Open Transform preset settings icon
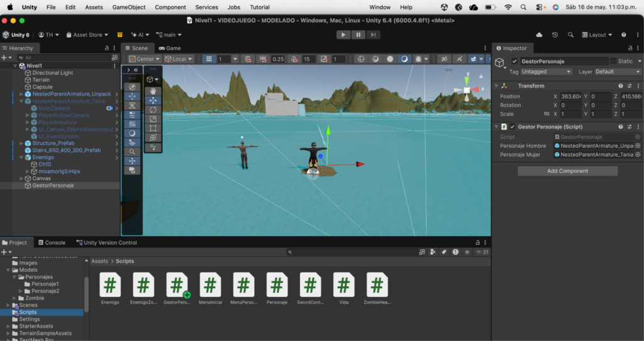644x341 pixels. point(629,86)
